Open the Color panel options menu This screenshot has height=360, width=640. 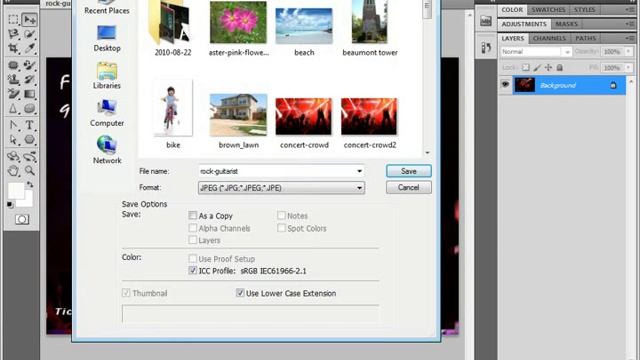[x=629, y=9]
